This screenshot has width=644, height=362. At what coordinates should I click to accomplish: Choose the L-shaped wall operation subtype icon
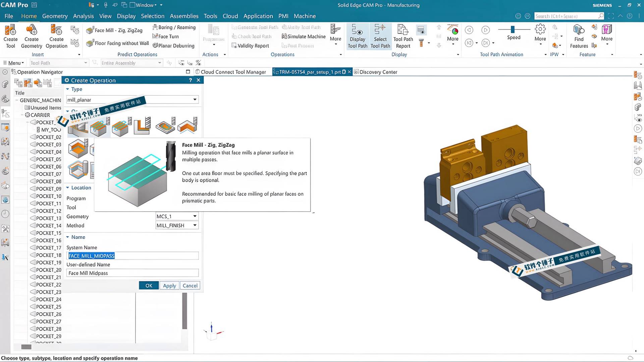coord(142,126)
